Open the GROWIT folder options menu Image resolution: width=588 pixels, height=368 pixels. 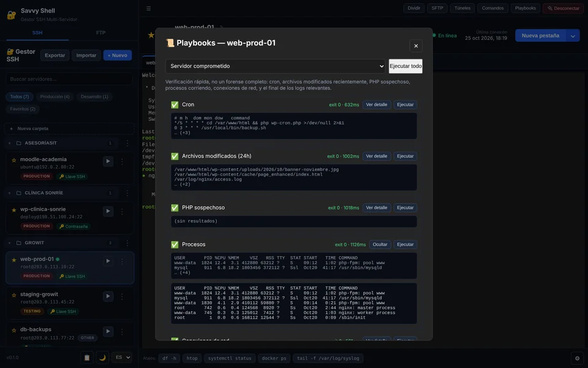pyautogui.click(x=127, y=243)
